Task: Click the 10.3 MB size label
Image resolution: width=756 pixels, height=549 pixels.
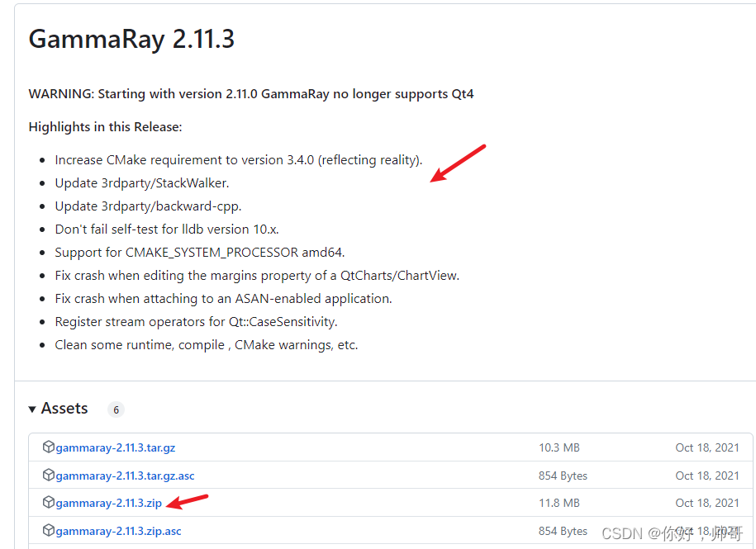Action: [559, 447]
